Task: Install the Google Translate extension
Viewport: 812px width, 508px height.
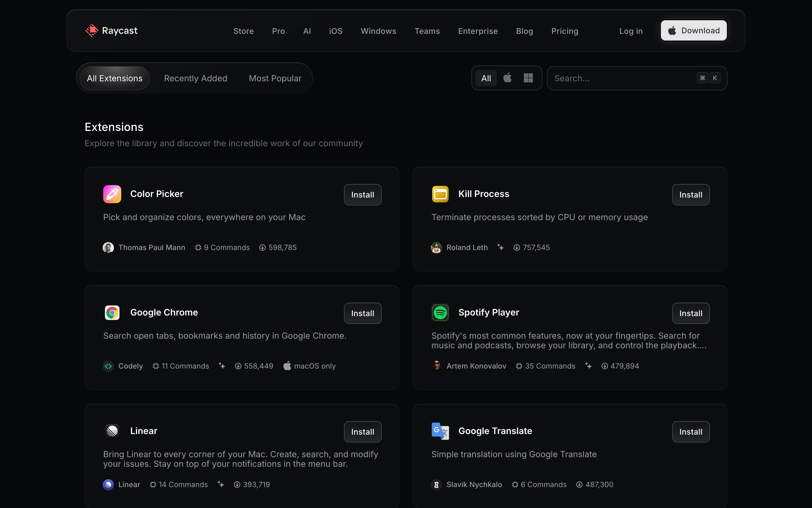Action: (x=691, y=432)
